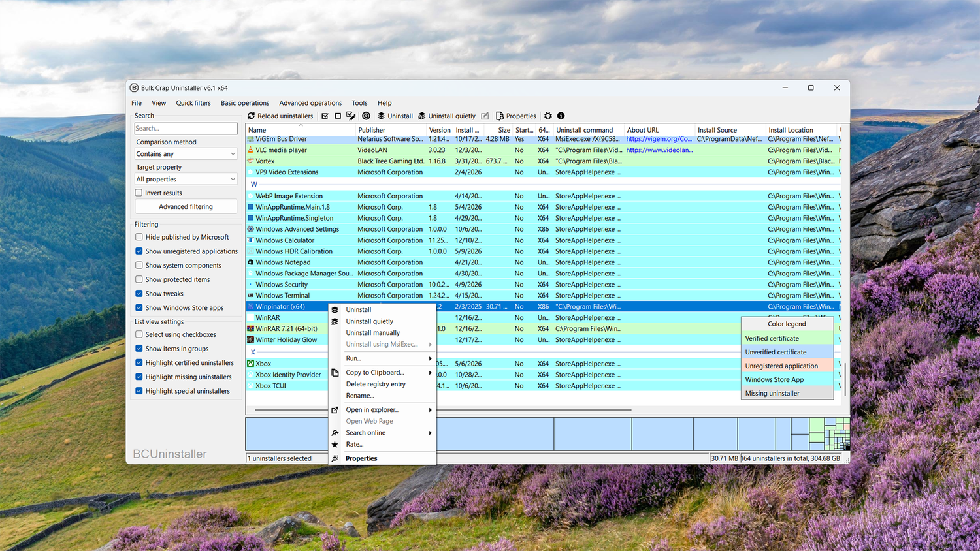
Task: Collapse the X group header
Action: pos(253,352)
